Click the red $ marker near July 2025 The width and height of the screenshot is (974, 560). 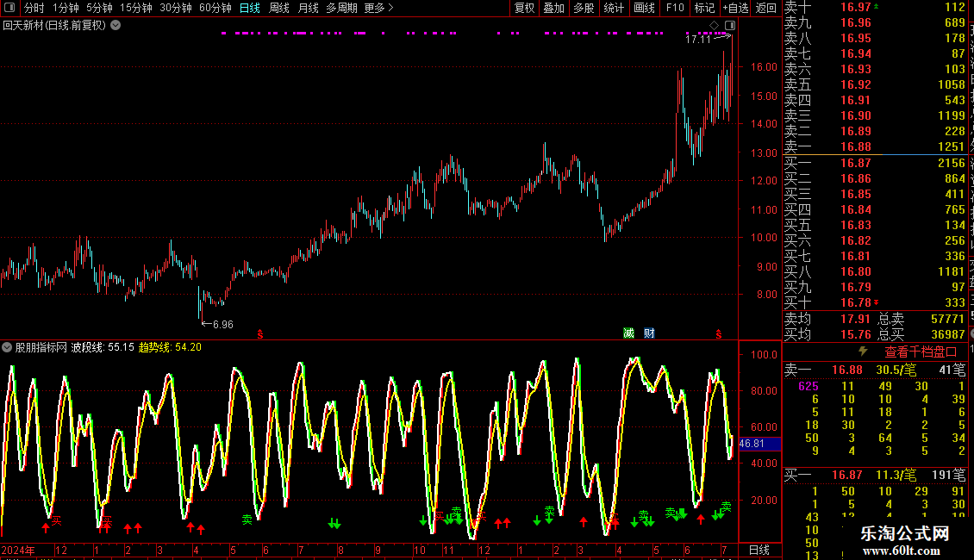(x=719, y=334)
